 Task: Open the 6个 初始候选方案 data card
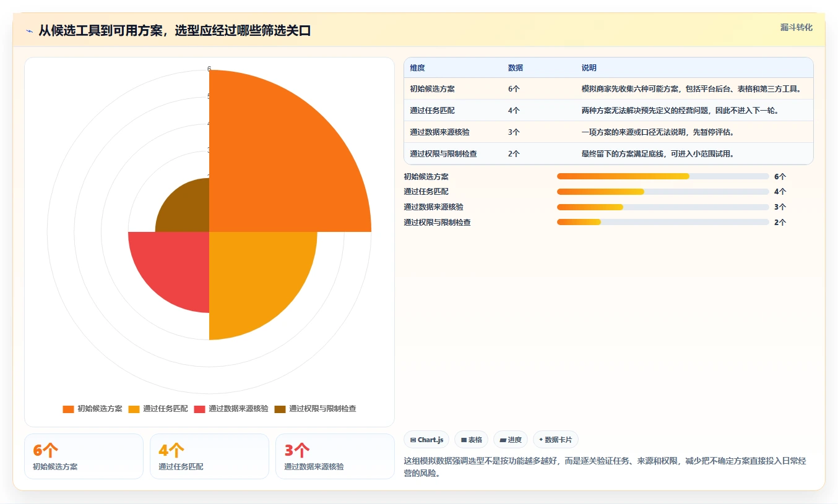tap(84, 456)
